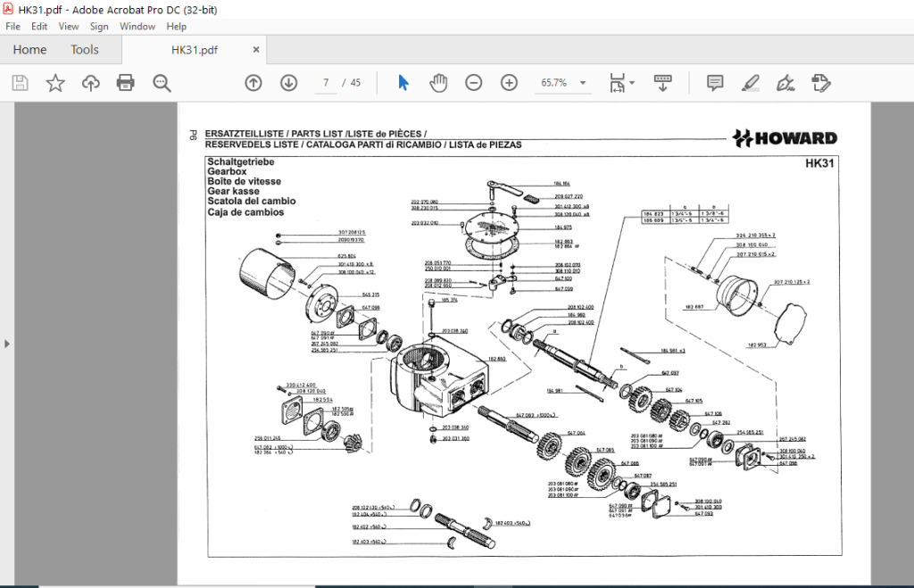914x588 pixels.
Task: Open the find text search
Action: coord(162,83)
